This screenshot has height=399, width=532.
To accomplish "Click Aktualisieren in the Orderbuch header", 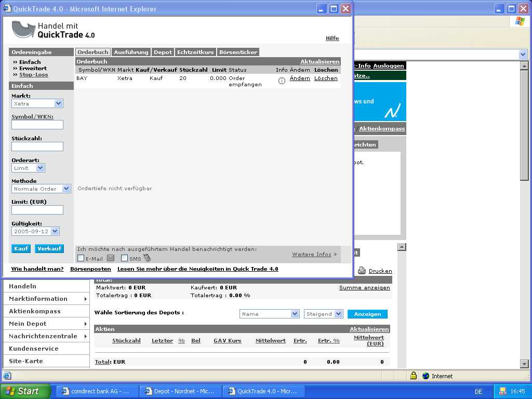I will coord(320,61).
